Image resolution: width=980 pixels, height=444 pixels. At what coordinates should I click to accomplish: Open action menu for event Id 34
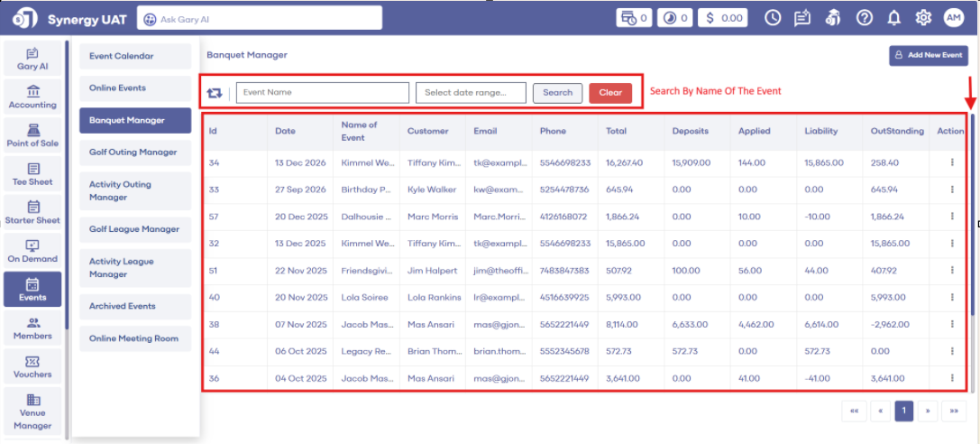pos(951,163)
